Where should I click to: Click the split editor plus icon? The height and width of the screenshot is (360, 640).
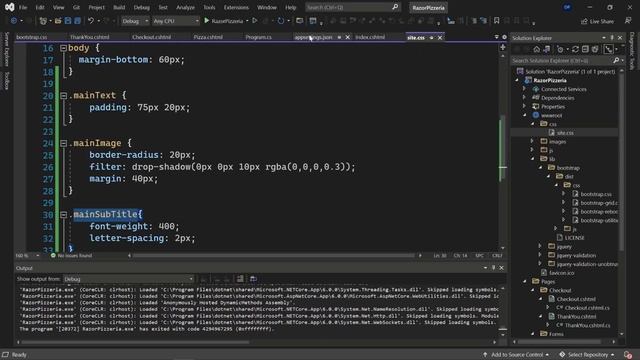[x=502, y=47]
